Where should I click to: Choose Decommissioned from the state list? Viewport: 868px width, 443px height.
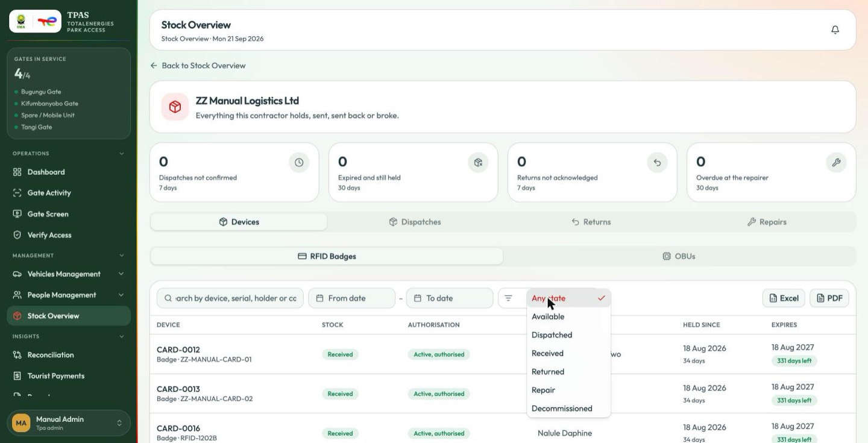(x=568, y=409)
